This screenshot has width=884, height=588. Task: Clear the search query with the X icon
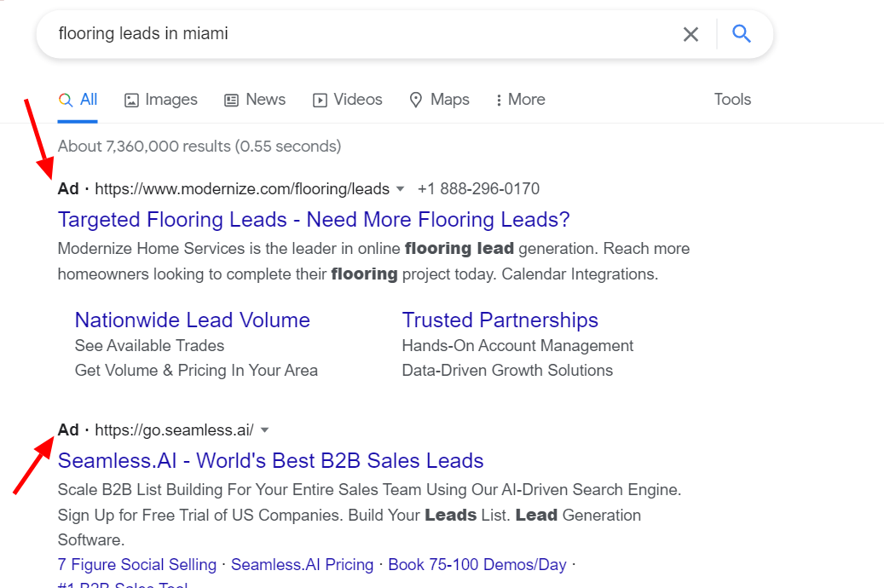coord(690,34)
